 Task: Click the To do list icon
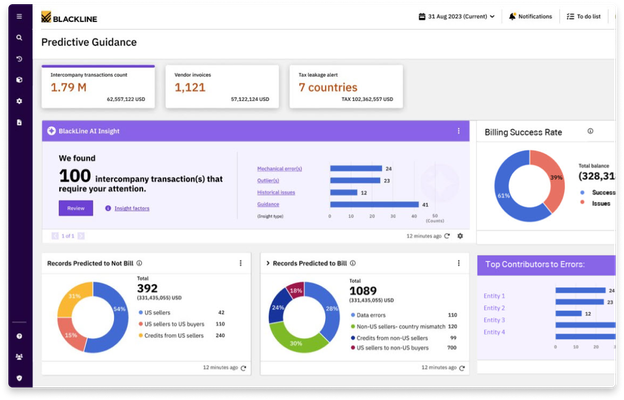(x=570, y=16)
